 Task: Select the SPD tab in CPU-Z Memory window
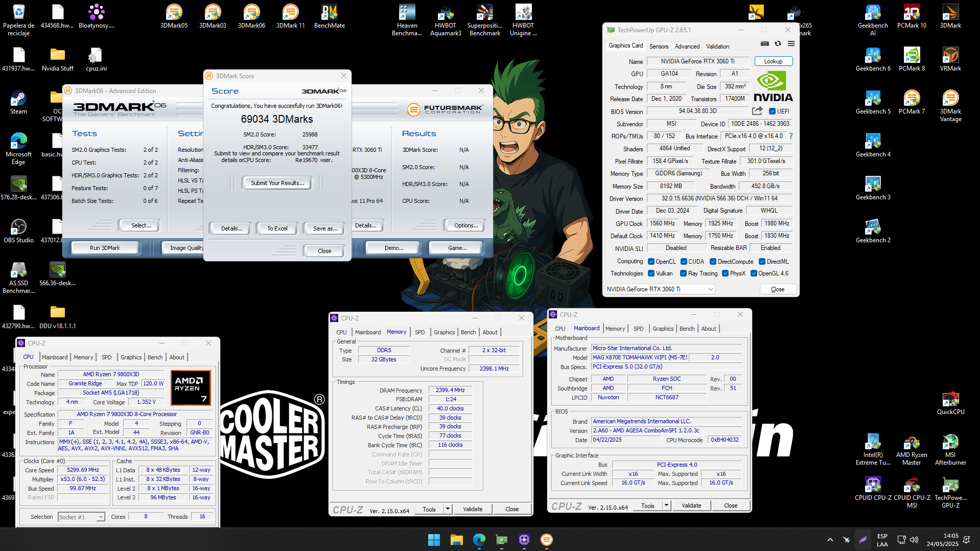point(419,332)
